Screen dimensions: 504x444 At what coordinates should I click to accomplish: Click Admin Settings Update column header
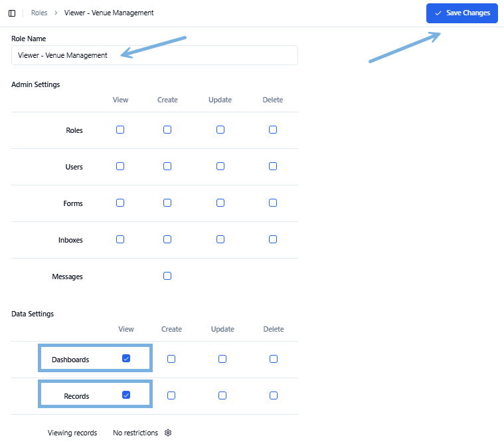pyautogui.click(x=220, y=100)
